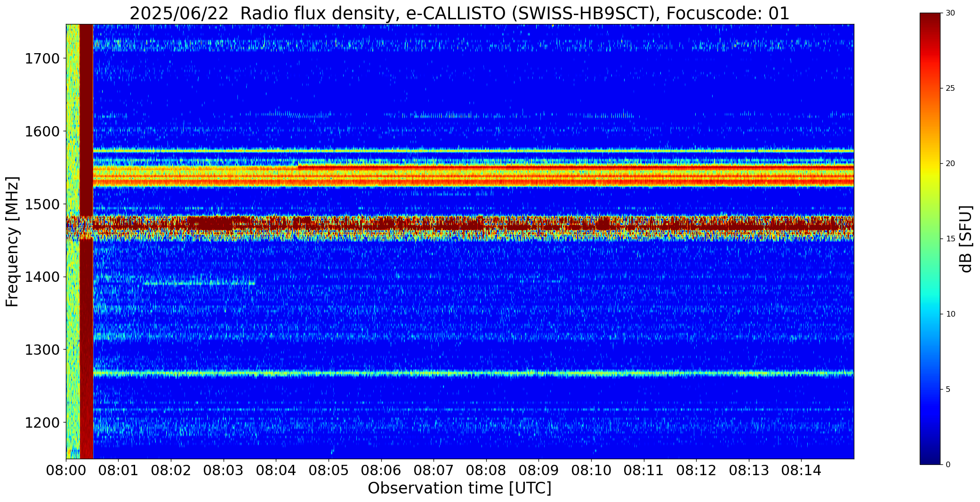This screenshot has width=980, height=502.
Task: Click the dark red top of the colorbar
Action: (931, 21)
